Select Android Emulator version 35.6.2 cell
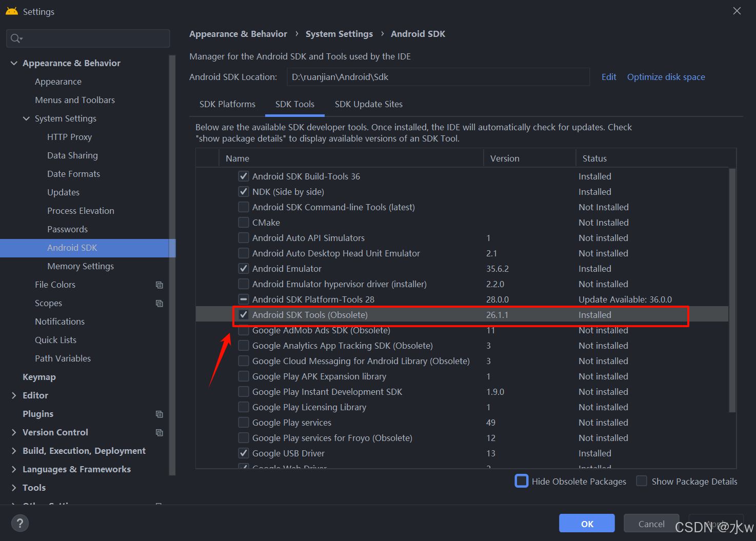The width and height of the screenshot is (756, 541). 497,269
